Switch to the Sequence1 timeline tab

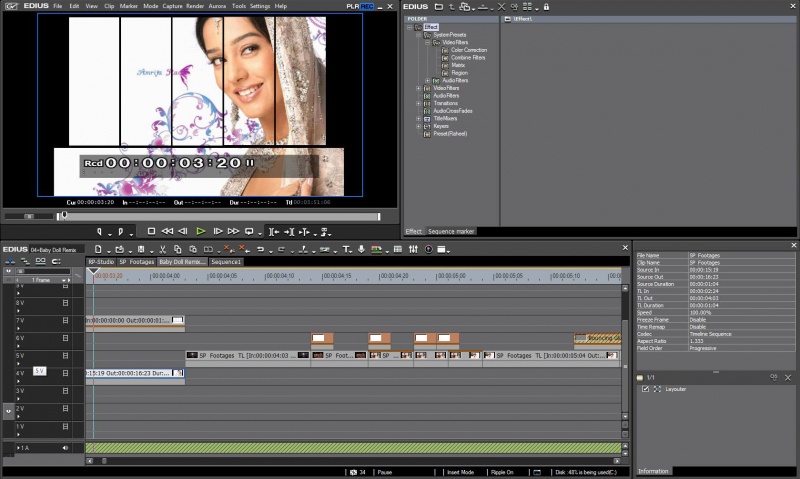(x=226, y=262)
